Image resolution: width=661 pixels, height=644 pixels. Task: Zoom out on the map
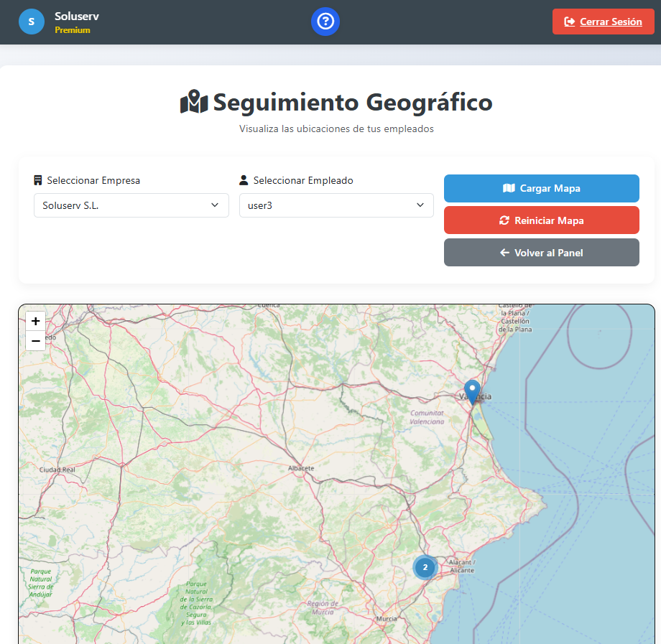36,340
